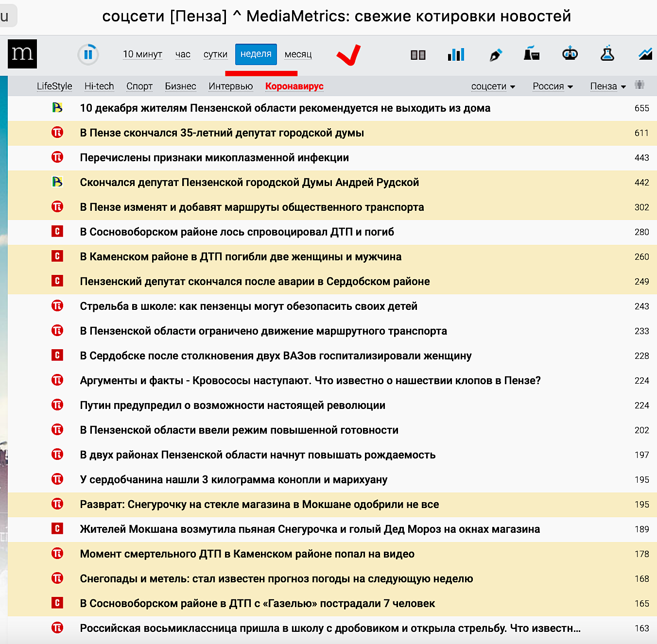Select the 'неделя' period tab
The width and height of the screenshot is (657, 644).
[x=256, y=54]
